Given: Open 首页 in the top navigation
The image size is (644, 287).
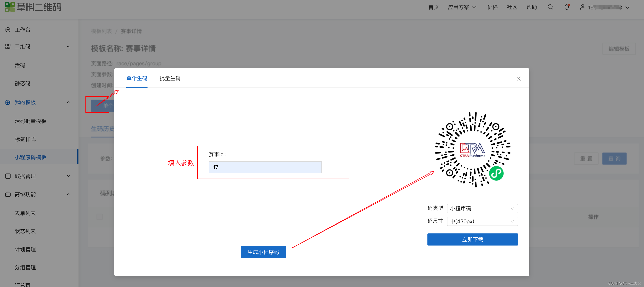Looking at the screenshot, I should coord(433,7).
